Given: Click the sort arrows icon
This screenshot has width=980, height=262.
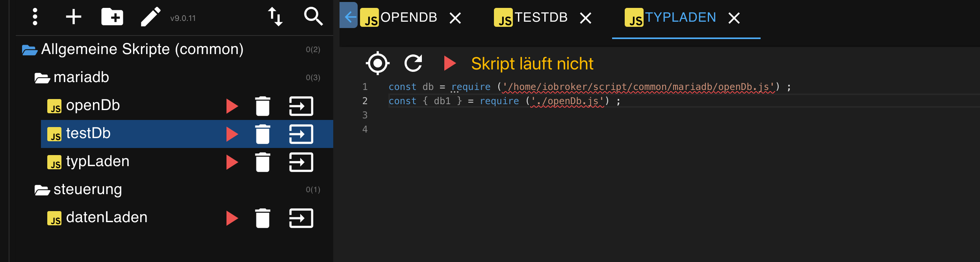Looking at the screenshot, I should pos(275,17).
